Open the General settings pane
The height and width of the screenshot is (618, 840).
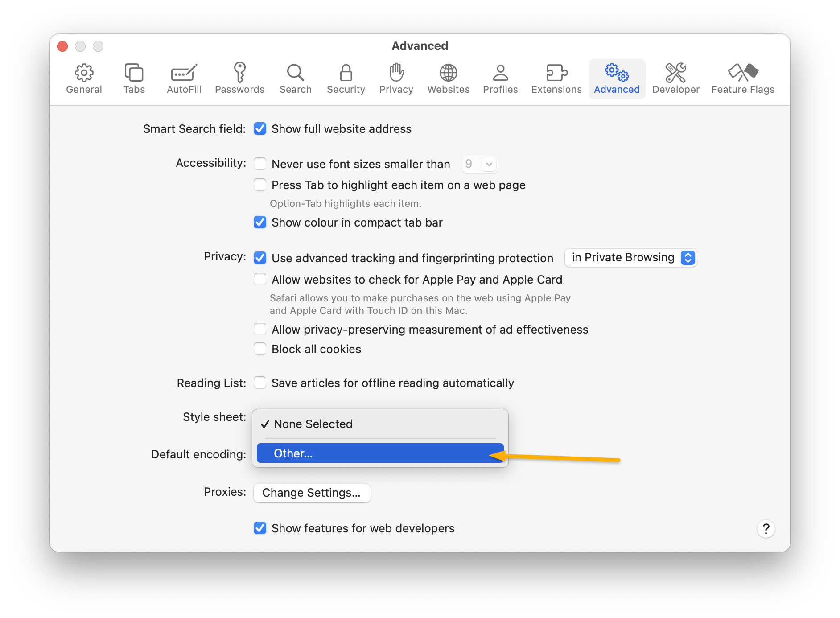click(84, 79)
